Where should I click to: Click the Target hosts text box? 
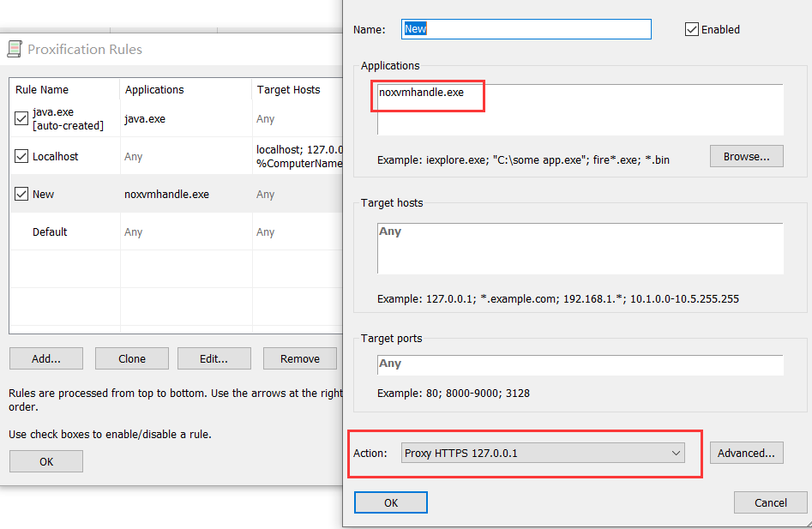[580, 249]
